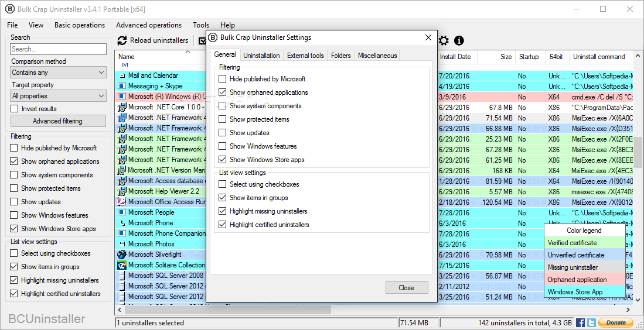Click the Microsoft Access database row icon
This screenshot has width=644, height=330.
coord(121,181)
